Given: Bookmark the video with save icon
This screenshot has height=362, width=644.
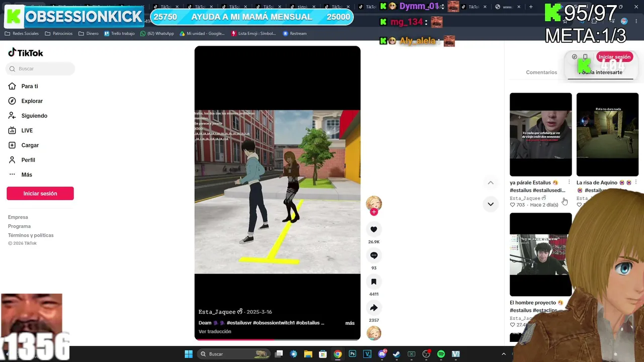Looking at the screenshot, I should tap(374, 282).
